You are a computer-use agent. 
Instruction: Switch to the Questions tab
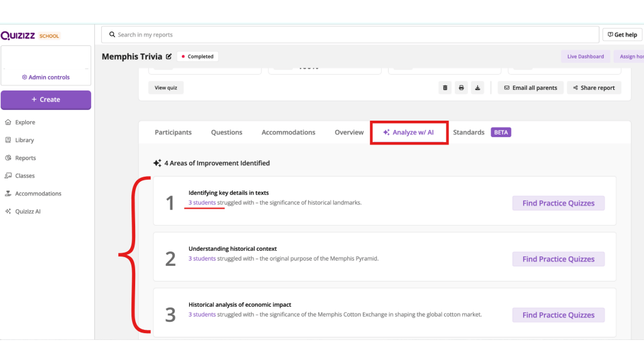click(226, 133)
